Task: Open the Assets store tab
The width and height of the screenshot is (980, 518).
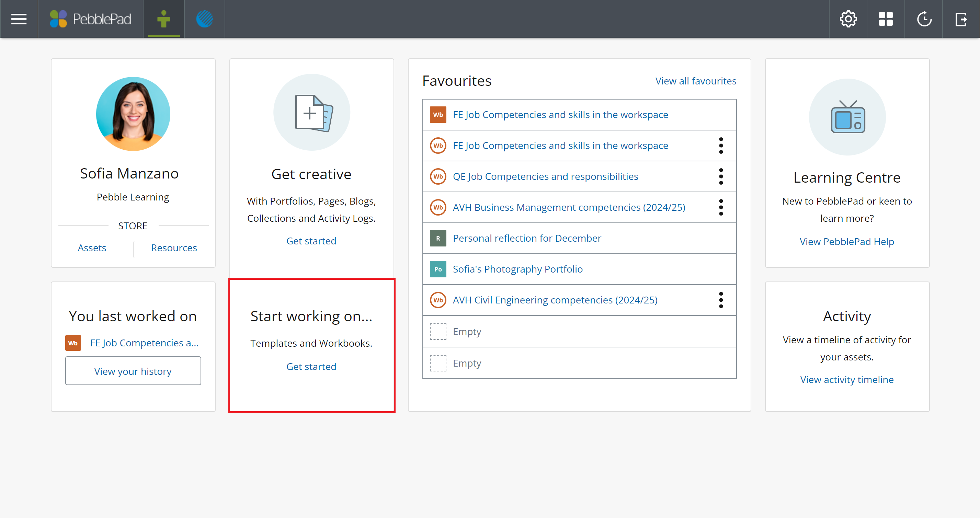Action: point(92,248)
